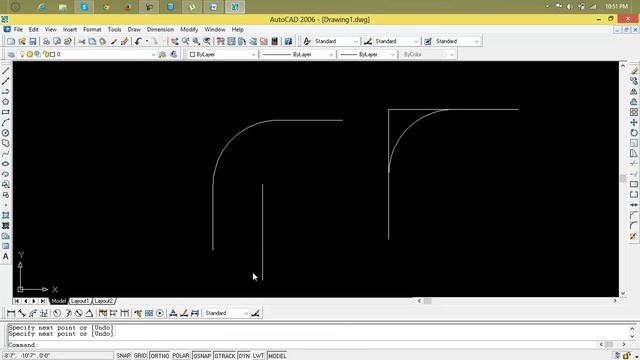Switch to the Layout2 tab
The image size is (640, 360).
[104, 301]
